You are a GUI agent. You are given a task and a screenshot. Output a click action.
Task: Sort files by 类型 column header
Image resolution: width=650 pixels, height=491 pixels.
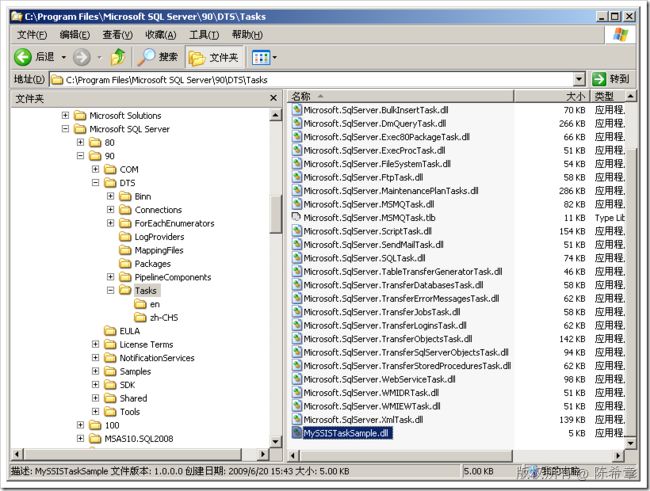click(607, 96)
